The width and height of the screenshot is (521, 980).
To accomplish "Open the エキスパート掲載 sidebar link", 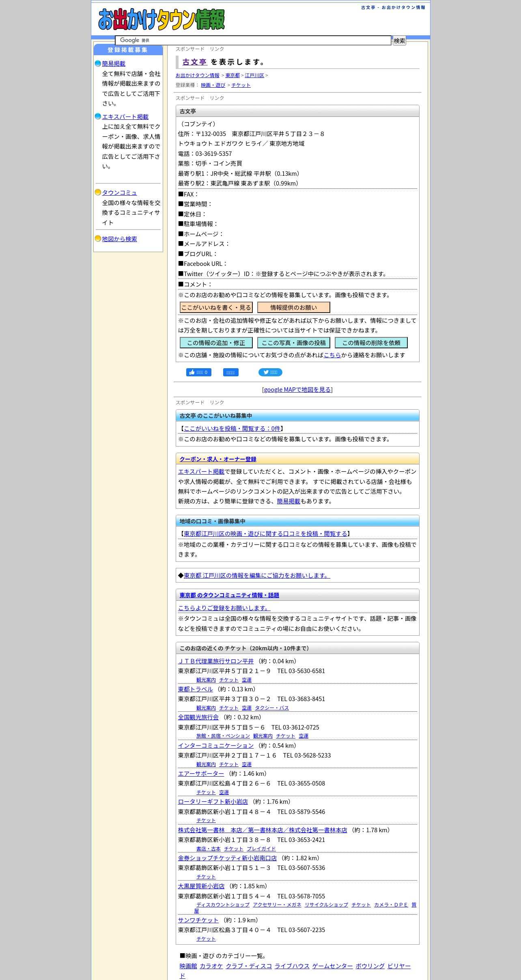I will (125, 117).
